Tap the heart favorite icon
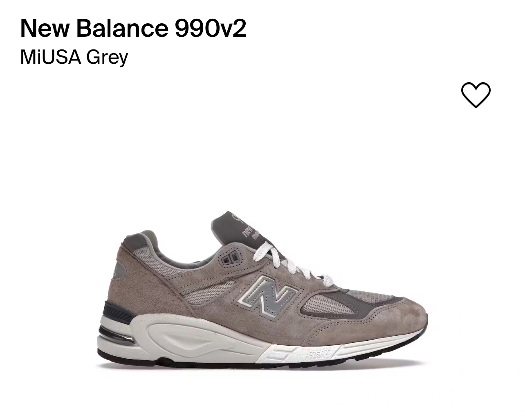Screen dimensions: 525x420 [476, 95]
